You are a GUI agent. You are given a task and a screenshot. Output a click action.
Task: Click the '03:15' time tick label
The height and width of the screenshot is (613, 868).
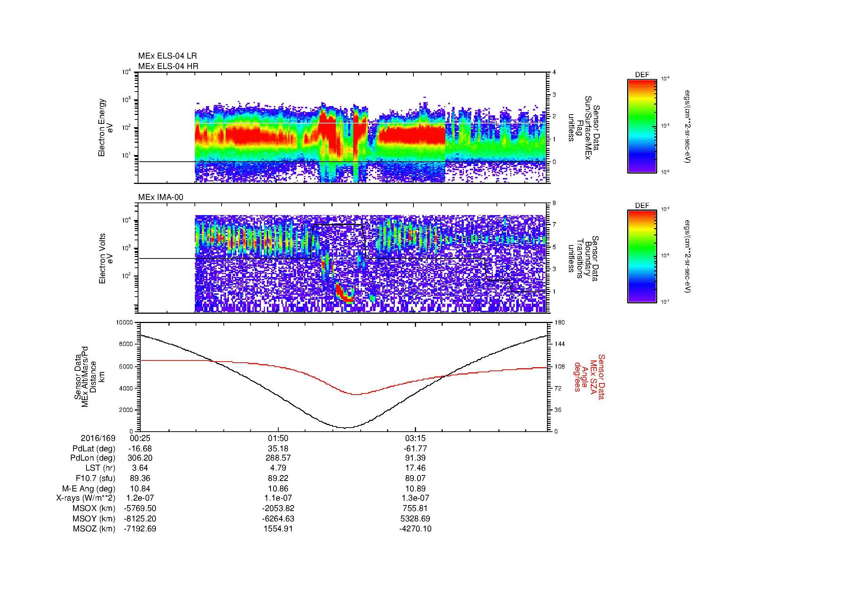(x=416, y=438)
